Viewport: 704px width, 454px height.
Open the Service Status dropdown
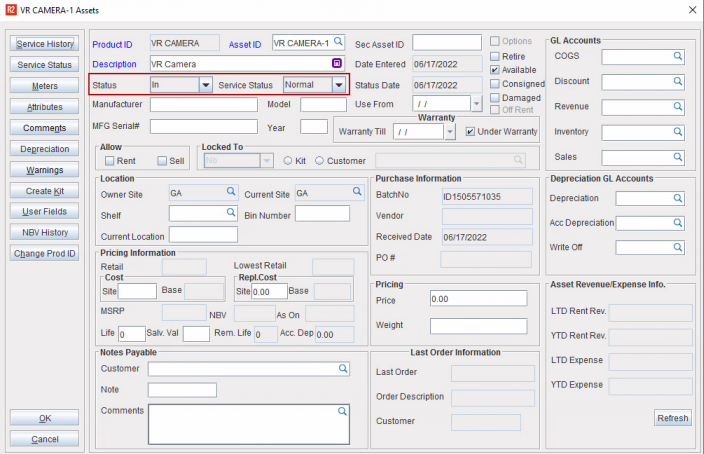tap(339, 86)
